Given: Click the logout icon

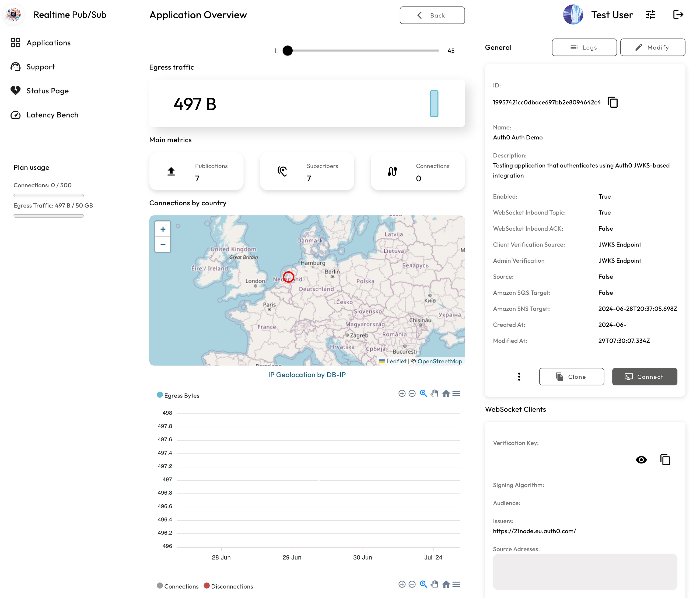Looking at the screenshot, I should click(x=678, y=15).
